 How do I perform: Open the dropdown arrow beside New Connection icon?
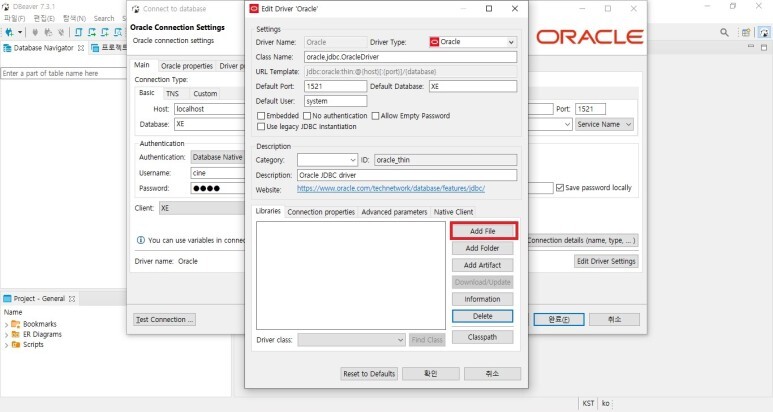pos(20,33)
